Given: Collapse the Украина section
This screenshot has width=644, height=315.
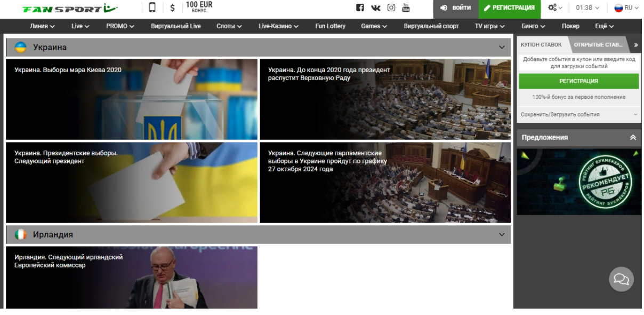Looking at the screenshot, I should pos(501,48).
